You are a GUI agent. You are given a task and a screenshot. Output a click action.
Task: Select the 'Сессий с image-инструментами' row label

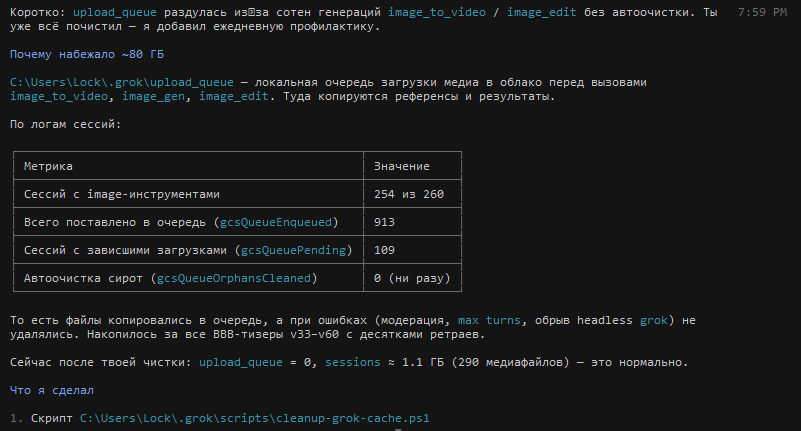click(122, 194)
